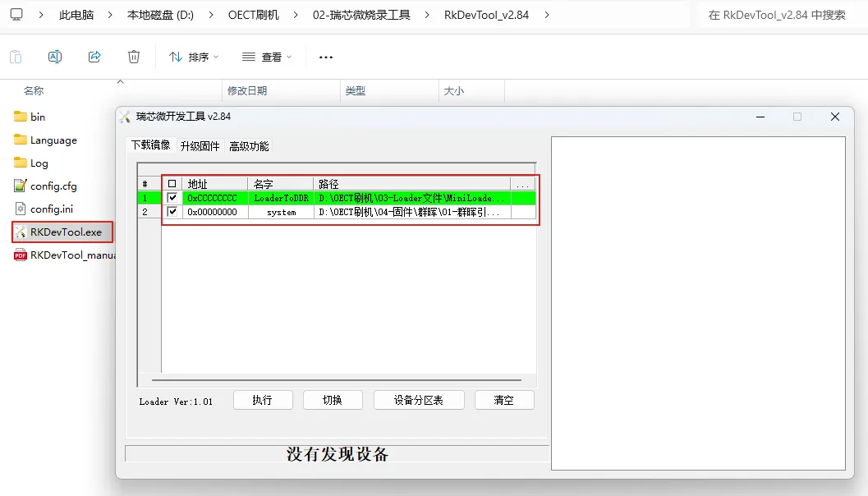Viewport: 868px width, 496px height.
Task: Uncheck the system row checkbox
Action: [x=172, y=212]
